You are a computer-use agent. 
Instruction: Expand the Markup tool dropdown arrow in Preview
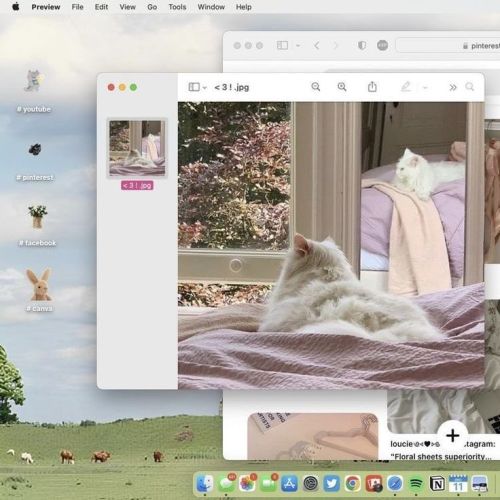pyautogui.click(x=425, y=88)
